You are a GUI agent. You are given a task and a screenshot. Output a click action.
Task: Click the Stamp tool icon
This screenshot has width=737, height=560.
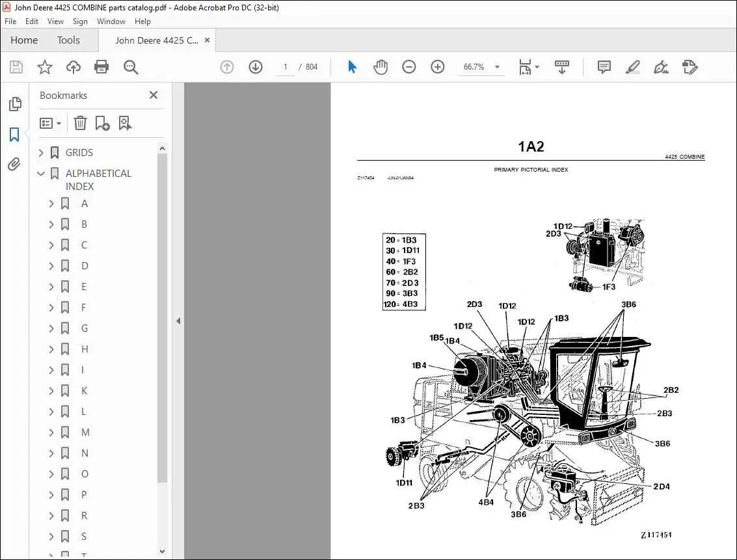pyautogui.click(x=690, y=67)
